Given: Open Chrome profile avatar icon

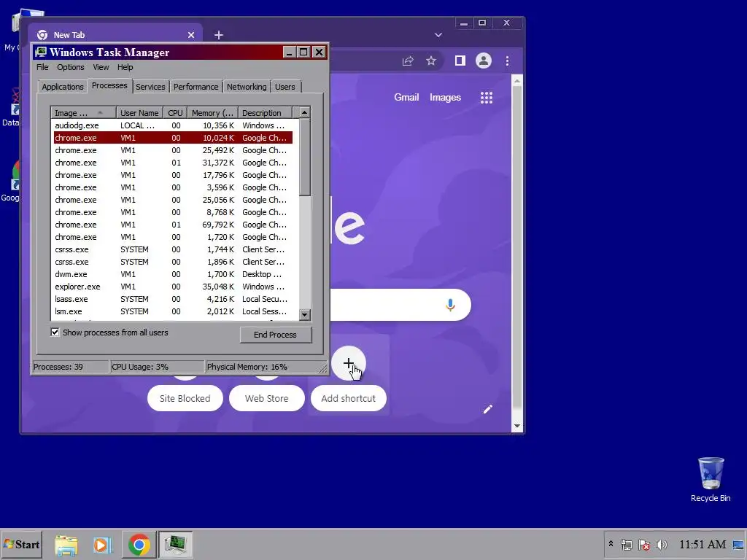Looking at the screenshot, I should pos(484,61).
